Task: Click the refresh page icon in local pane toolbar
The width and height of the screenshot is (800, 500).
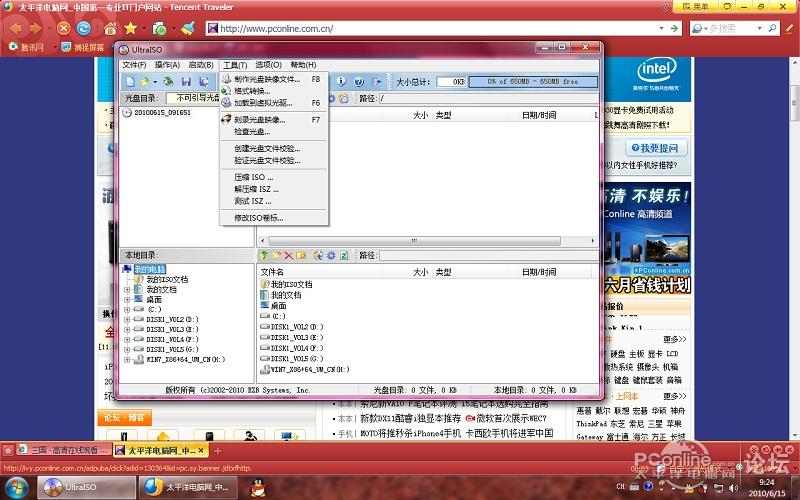Action: pyautogui.click(x=344, y=255)
